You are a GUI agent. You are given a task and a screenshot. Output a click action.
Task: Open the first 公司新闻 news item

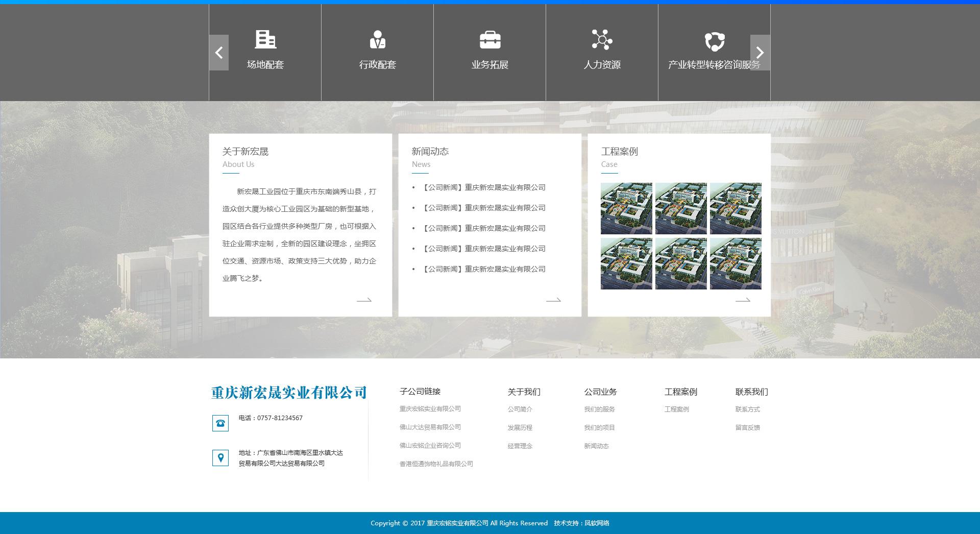click(x=484, y=187)
